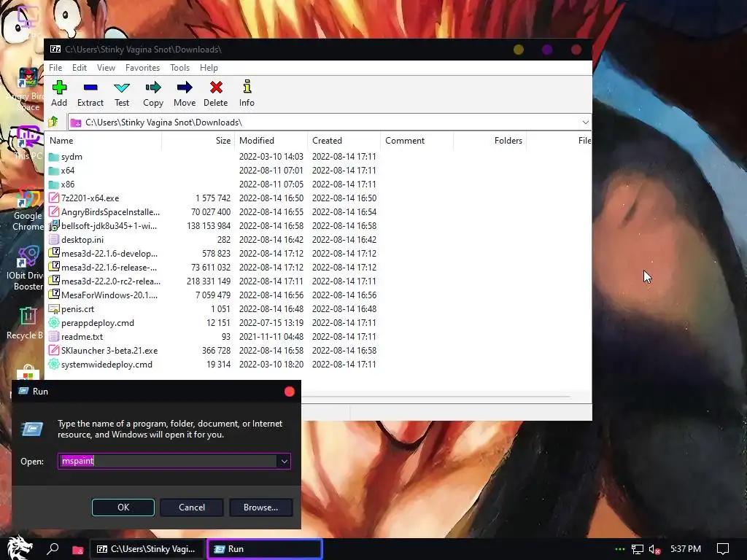
Task: Click the Info toolbar icon
Action: (247, 87)
